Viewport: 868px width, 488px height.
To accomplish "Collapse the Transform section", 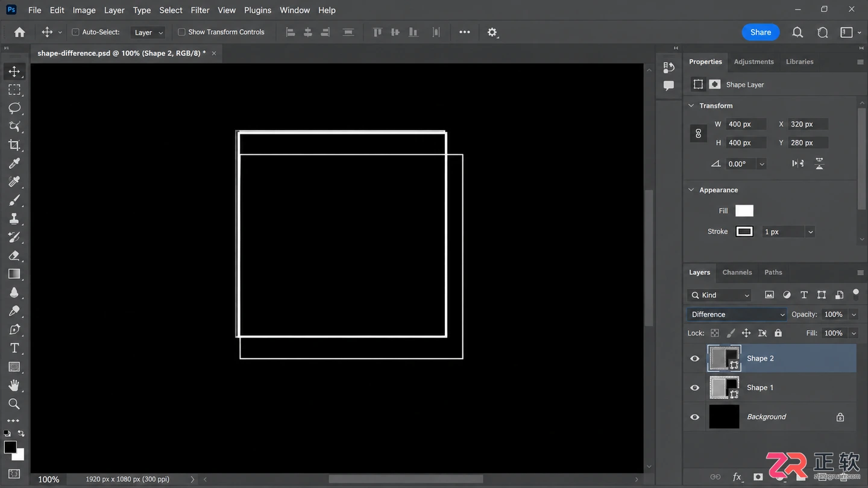I will pyautogui.click(x=691, y=105).
